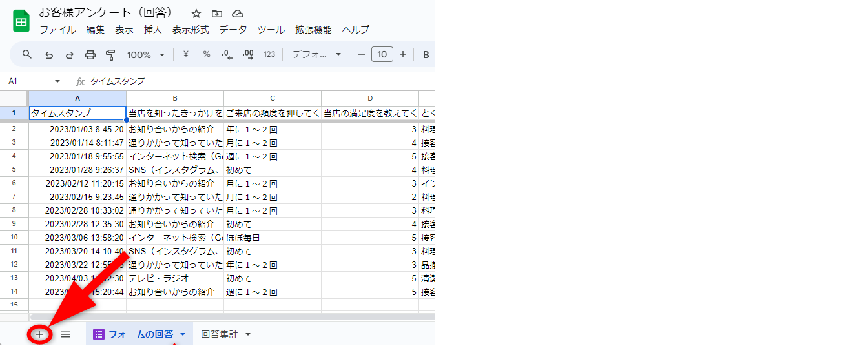Toggle bold formatting
Screen dimensions: 868x355
tap(426, 55)
